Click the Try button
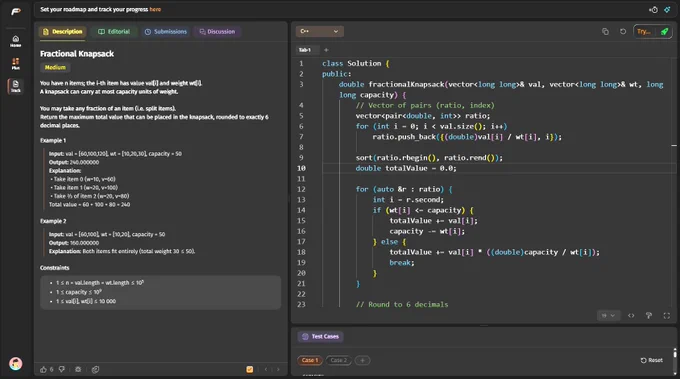 [x=644, y=32]
